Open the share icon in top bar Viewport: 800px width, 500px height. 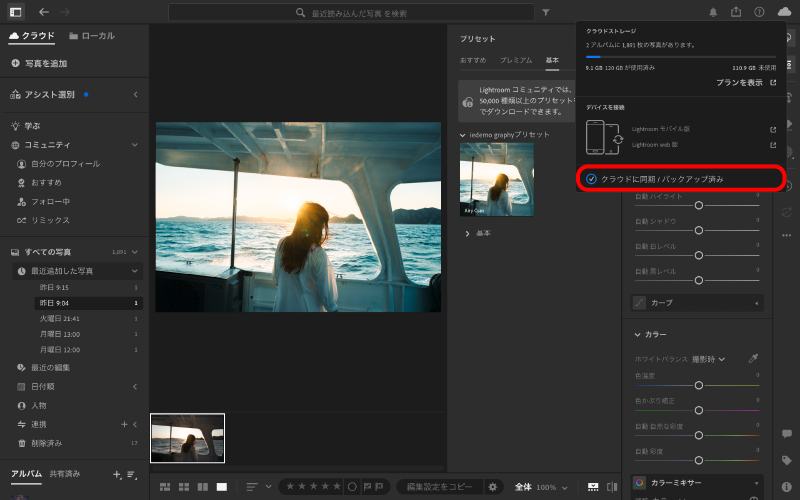[737, 12]
